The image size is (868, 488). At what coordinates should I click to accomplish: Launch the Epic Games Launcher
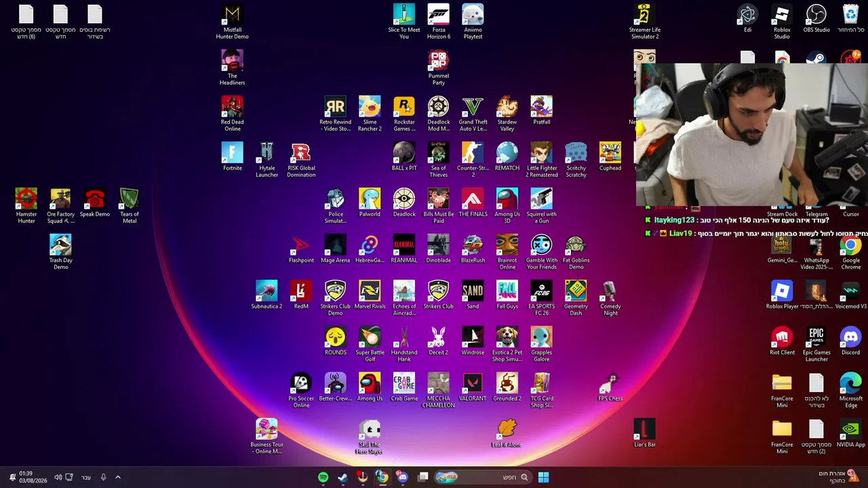[x=816, y=344]
